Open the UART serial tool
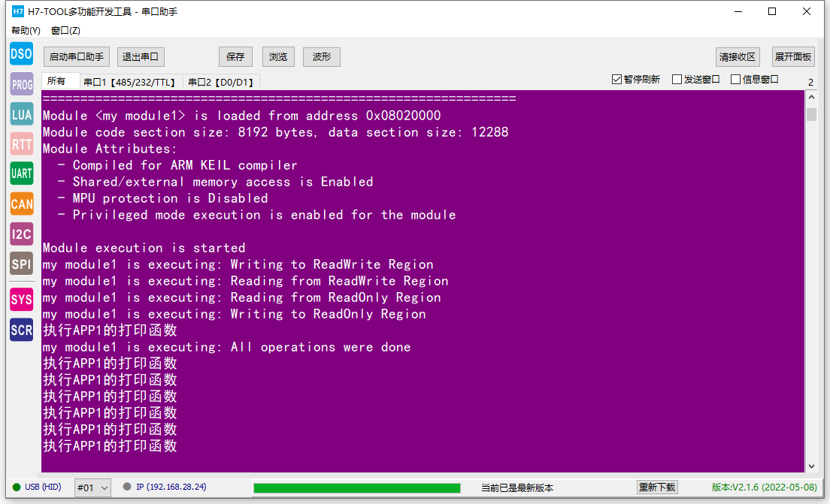The height and width of the screenshot is (504, 830). [x=22, y=174]
